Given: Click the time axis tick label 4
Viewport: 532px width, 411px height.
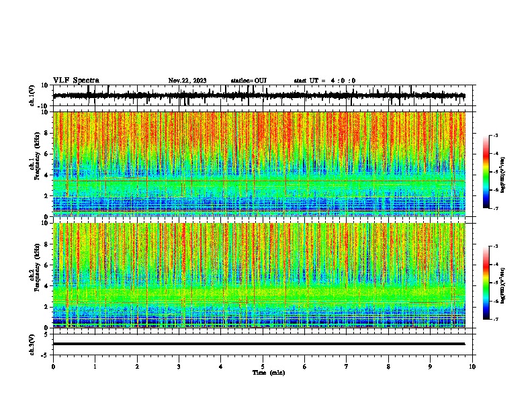Looking at the screenshot, I should point(221,367).
